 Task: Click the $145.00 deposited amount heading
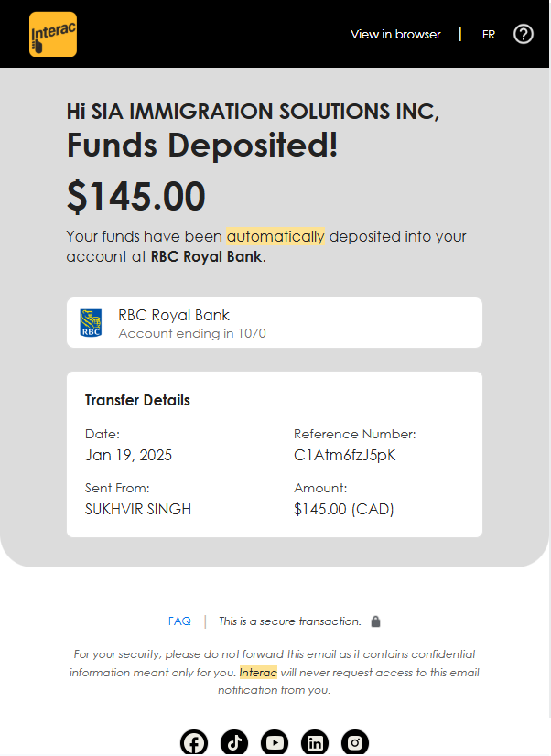[x=136, y=196]
